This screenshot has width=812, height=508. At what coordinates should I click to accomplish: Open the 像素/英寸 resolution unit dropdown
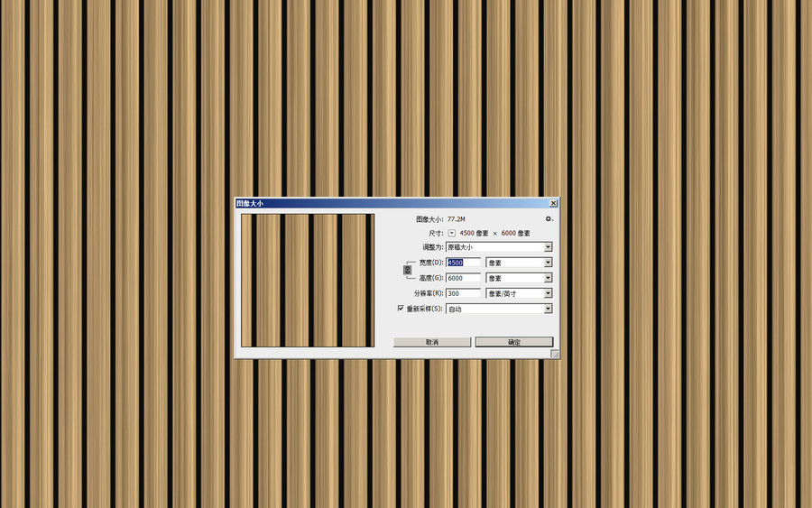click(x=519, y=293)
